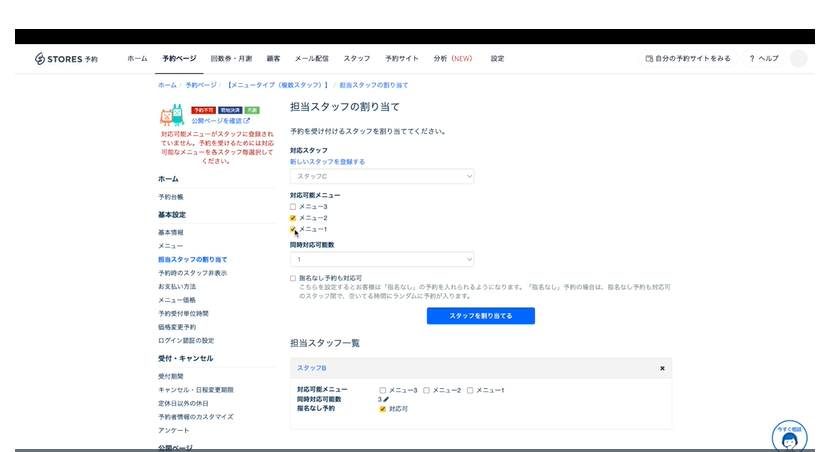Check the メニュー3 checkbox under 対応可能メニュー
The image size is (826, 452).
[293, 206]
